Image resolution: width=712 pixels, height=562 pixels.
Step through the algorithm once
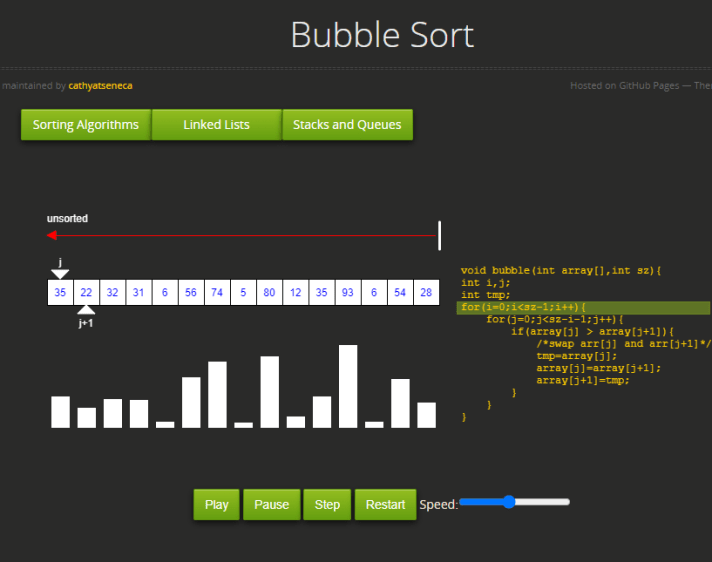327,504
